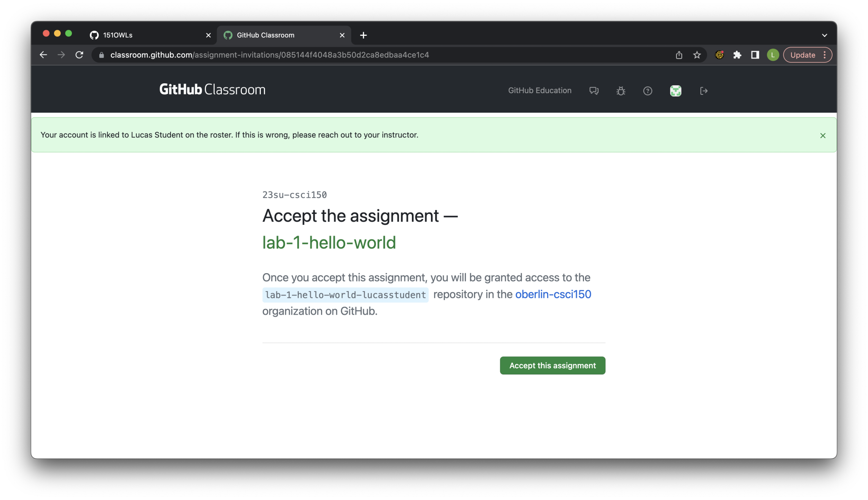
Task: Open a new browser tab
Action: point(363,35)
